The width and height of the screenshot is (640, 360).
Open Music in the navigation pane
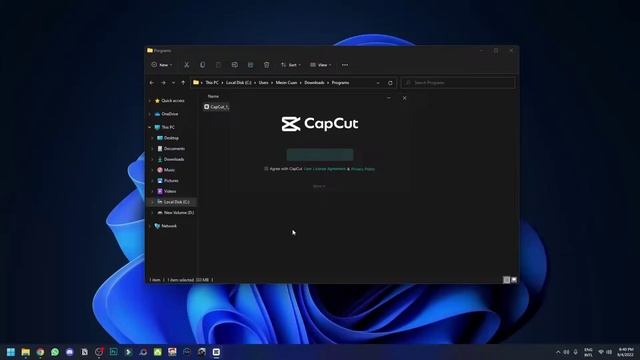tap(169, 170)
